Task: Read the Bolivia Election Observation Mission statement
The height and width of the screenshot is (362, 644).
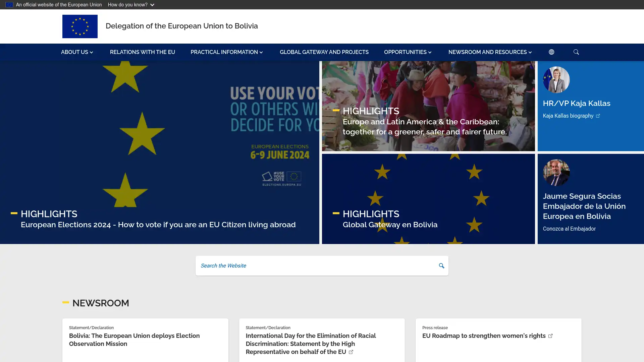Action: click(134, 340)
